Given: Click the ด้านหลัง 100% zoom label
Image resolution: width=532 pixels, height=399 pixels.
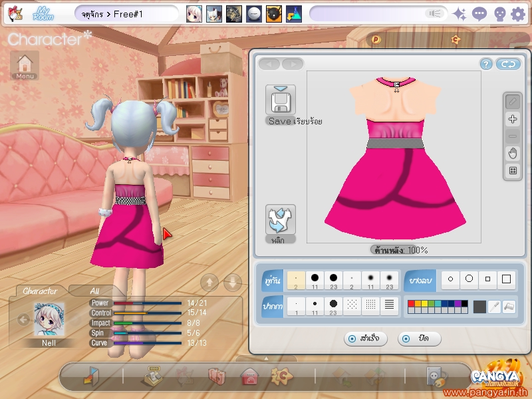Looking at the screenshot, I should click(x=400, y=250).
